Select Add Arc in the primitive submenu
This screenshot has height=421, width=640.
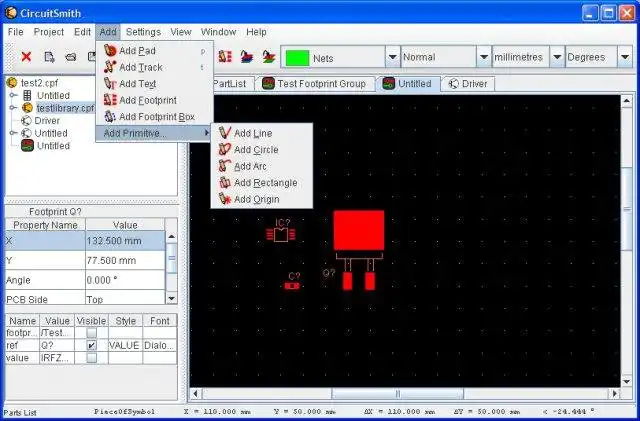[x=262, y=166]
